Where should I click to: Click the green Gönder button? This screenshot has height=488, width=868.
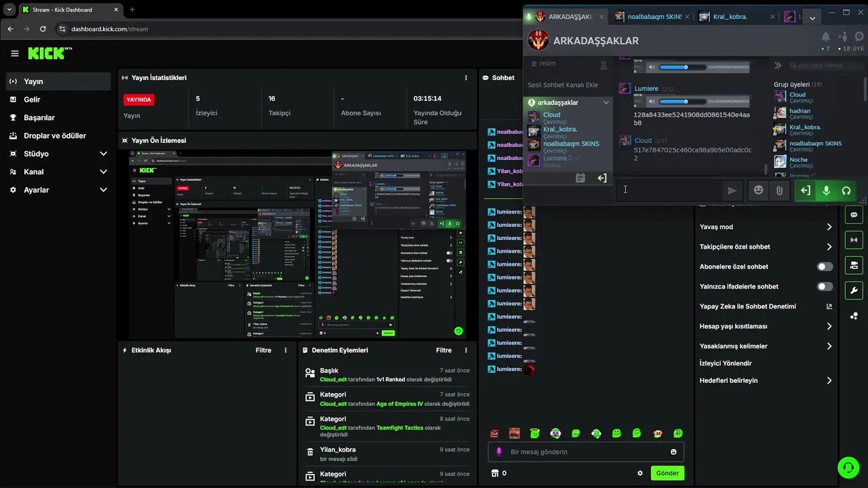coord(667,473)
